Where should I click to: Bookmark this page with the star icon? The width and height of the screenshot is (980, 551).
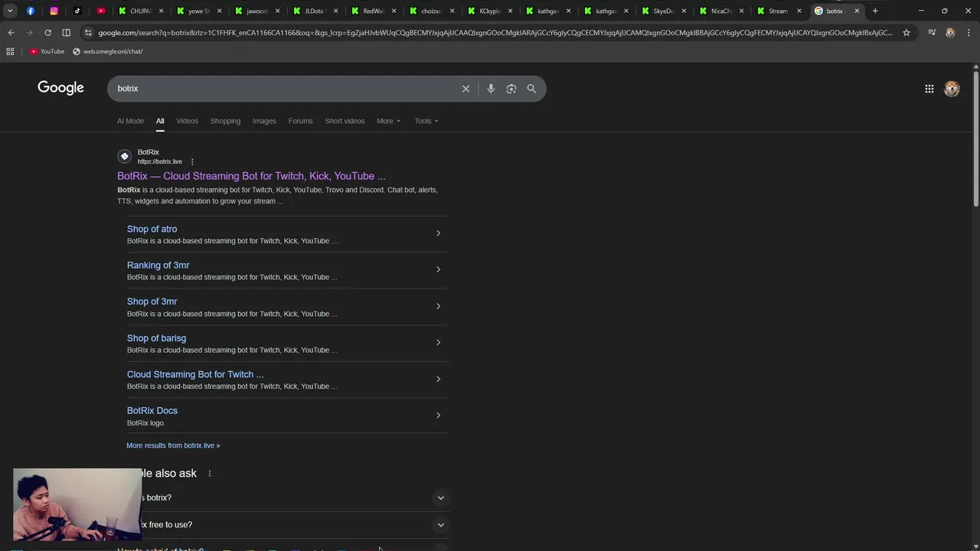tap(906, 33)
